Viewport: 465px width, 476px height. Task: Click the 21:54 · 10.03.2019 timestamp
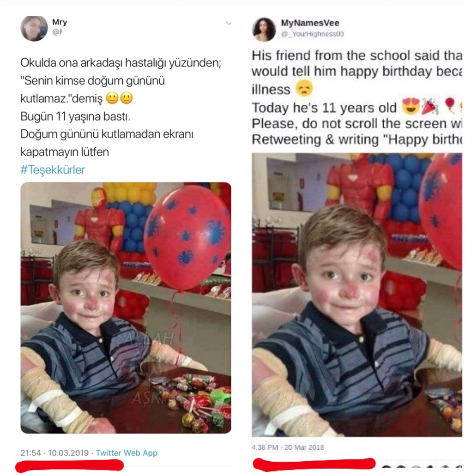pyautogui.click(x=54, y=452)
